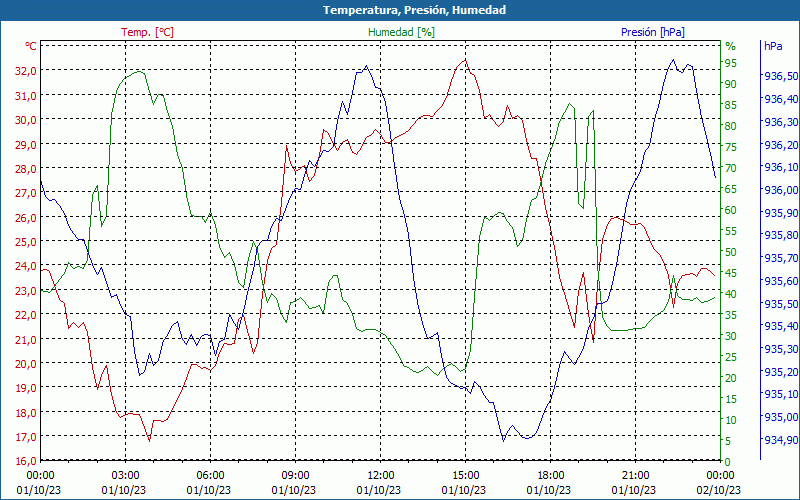Click the 24,0 temperature axis tick

click(x=25, y=266)
